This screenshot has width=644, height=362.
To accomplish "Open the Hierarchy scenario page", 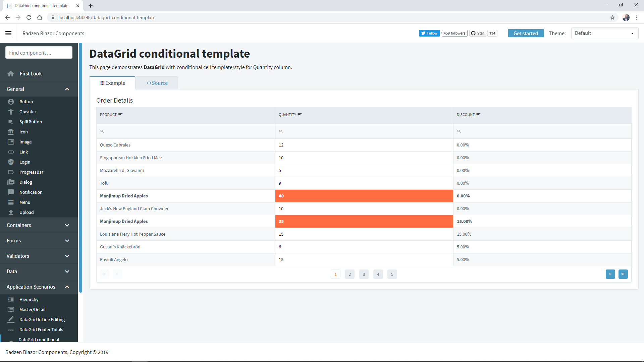I will tap(29, 299).
